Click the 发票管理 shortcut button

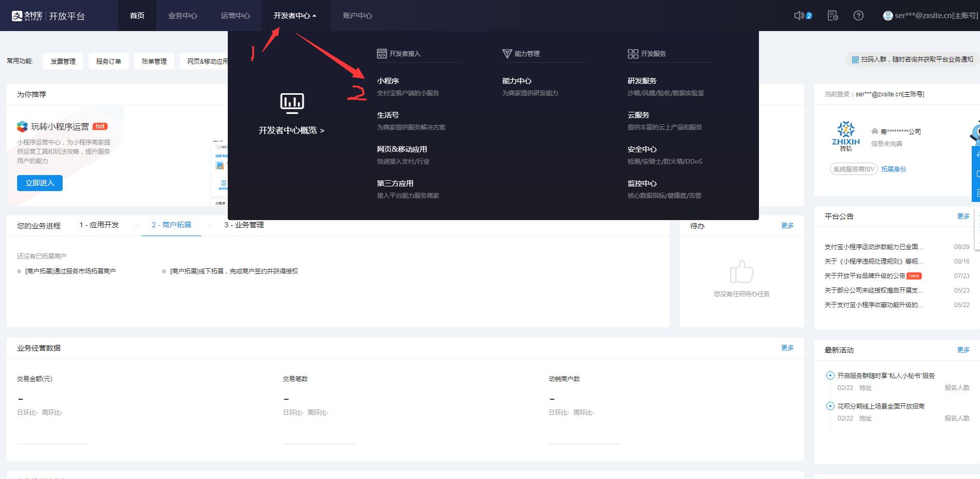point(63,61)
